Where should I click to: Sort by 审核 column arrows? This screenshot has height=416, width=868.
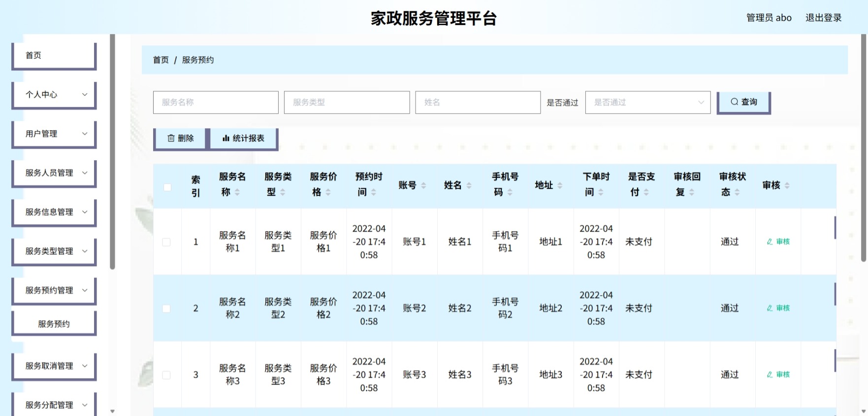click(787, 185)
